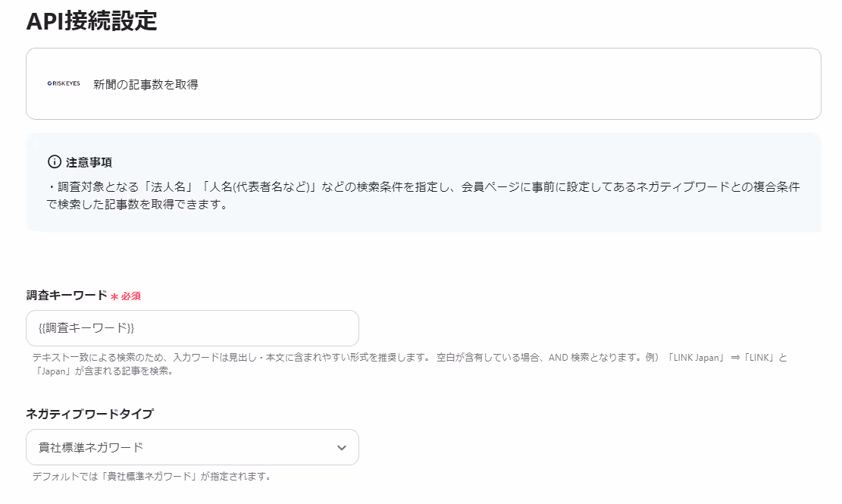Viewport: 842px width, 504px height.
Task: Select the 新聞の記事数を取得 action card
Action: (423, 83)
